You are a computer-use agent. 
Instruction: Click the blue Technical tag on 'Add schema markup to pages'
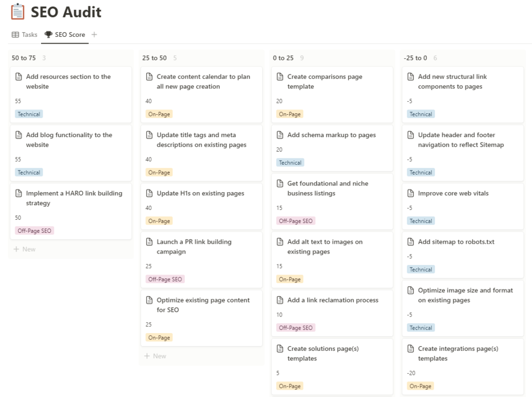click(x=290, y=162)
